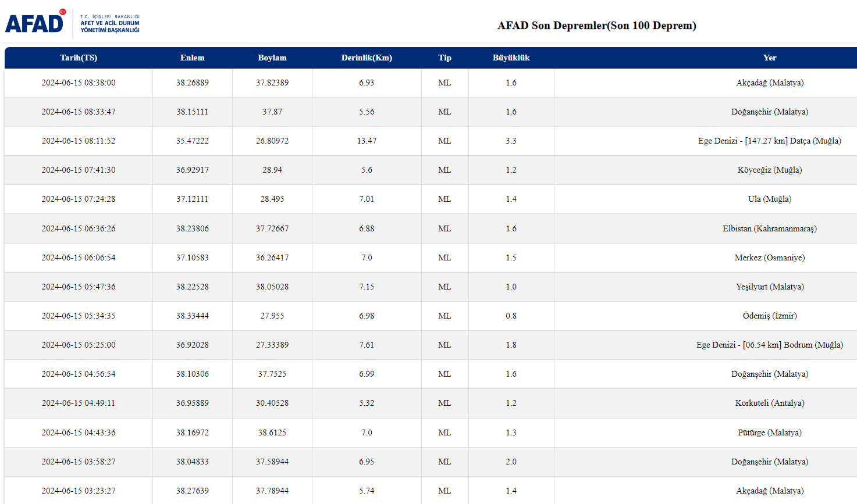Click the magnitude value 1.0

(511, 287)
